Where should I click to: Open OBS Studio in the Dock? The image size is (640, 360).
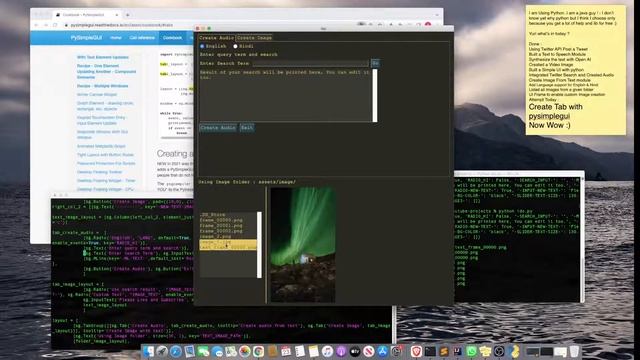(499, 351)
